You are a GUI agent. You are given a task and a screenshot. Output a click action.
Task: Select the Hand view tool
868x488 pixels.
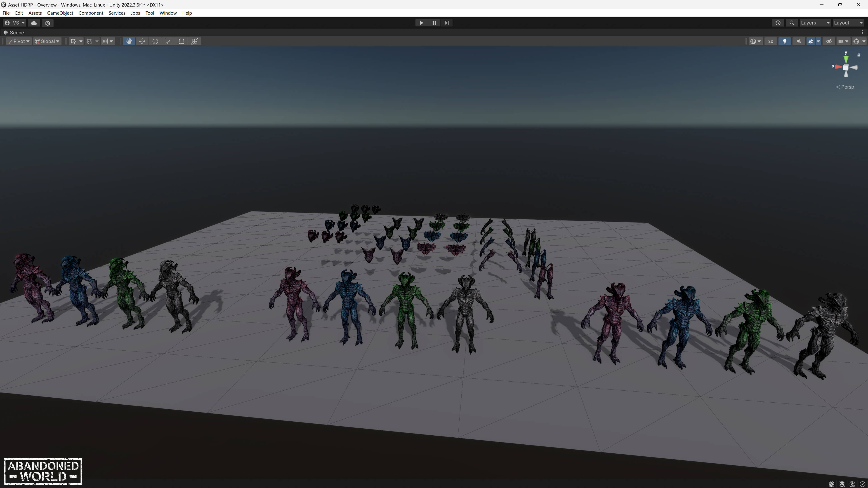tap(129, 41)
